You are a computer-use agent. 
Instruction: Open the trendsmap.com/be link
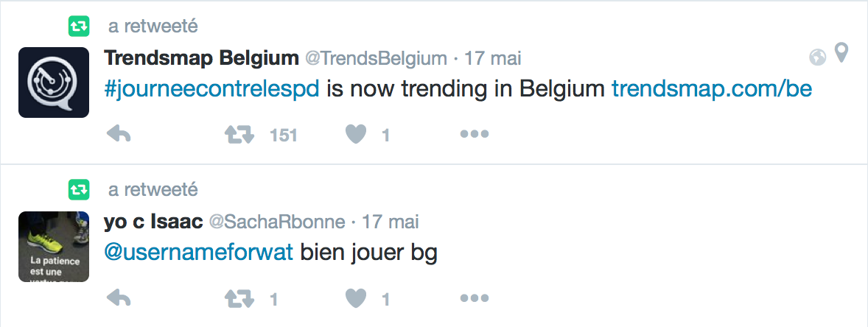tap(712, 89)
